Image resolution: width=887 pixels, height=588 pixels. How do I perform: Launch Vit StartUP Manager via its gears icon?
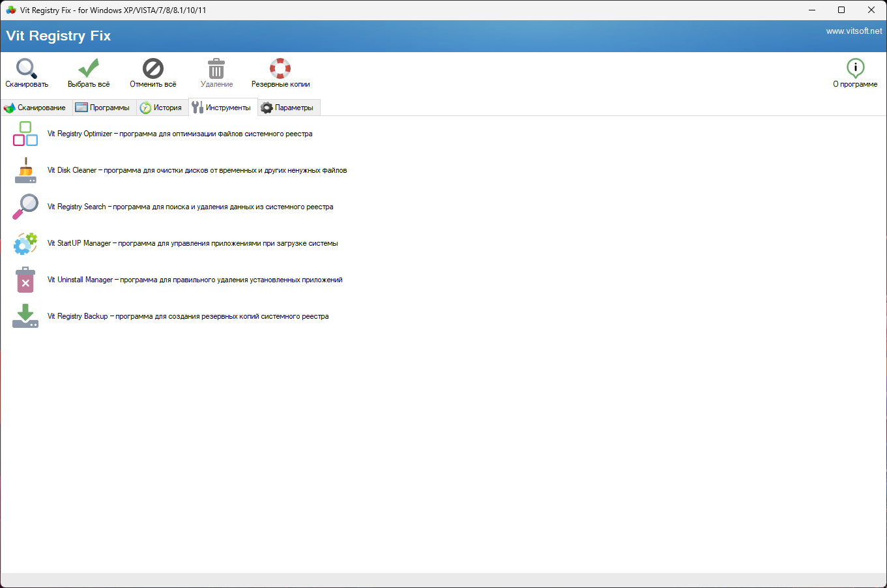[25, 243]
